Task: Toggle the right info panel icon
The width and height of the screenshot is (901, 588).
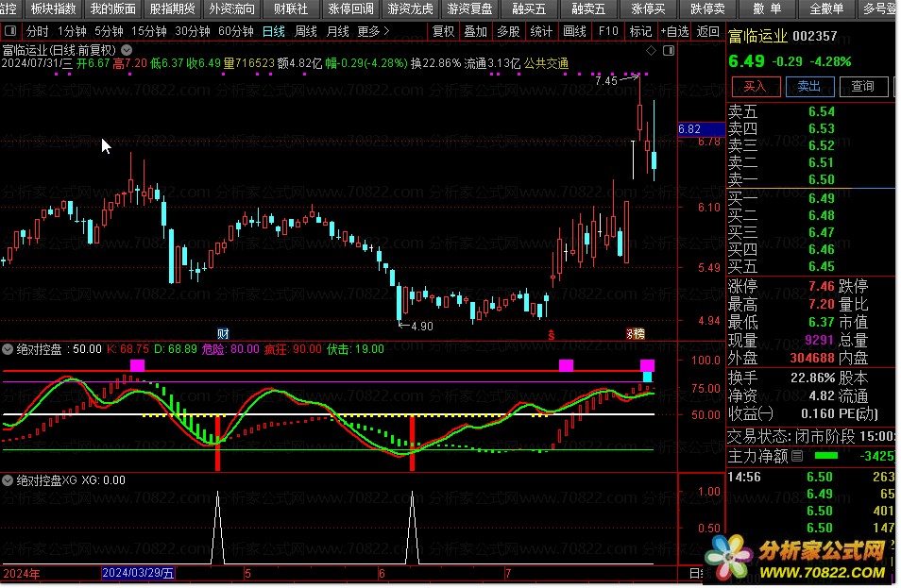Action: (669, 51)
